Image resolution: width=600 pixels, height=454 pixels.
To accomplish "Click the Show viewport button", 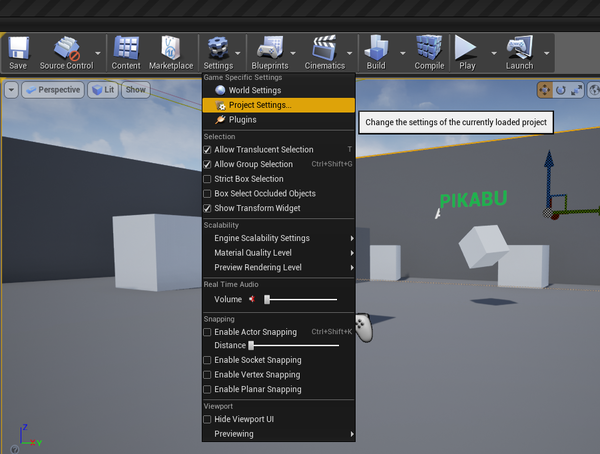I will pos(135,90).
